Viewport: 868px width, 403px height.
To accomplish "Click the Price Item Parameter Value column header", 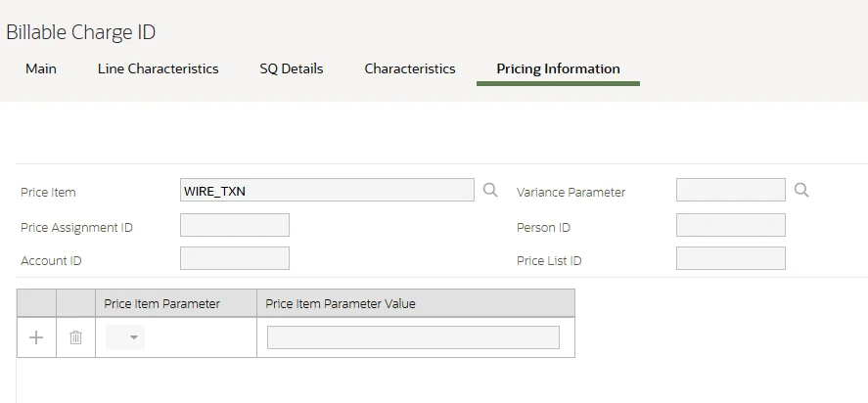I will pos(341,304).
